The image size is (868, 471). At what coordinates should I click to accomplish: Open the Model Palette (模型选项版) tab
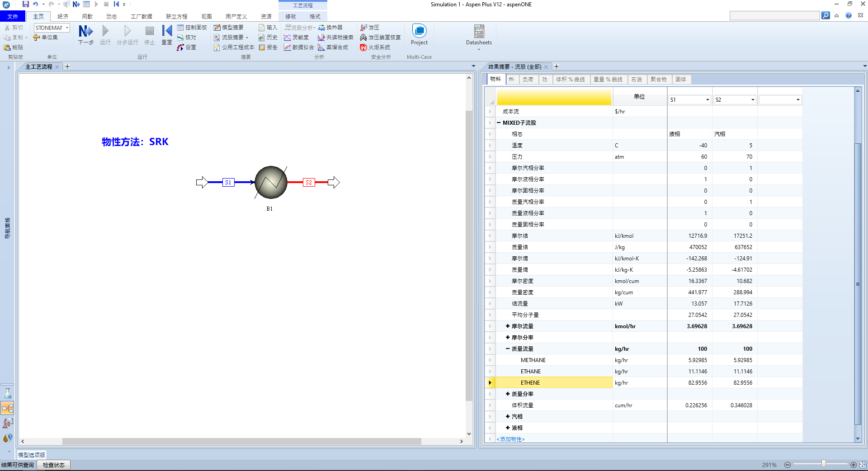pyautogui.click(x=32, y=455)
